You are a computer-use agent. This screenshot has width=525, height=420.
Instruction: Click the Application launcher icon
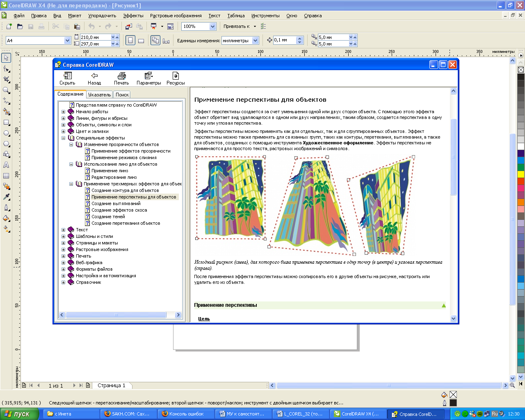(154, 26)
